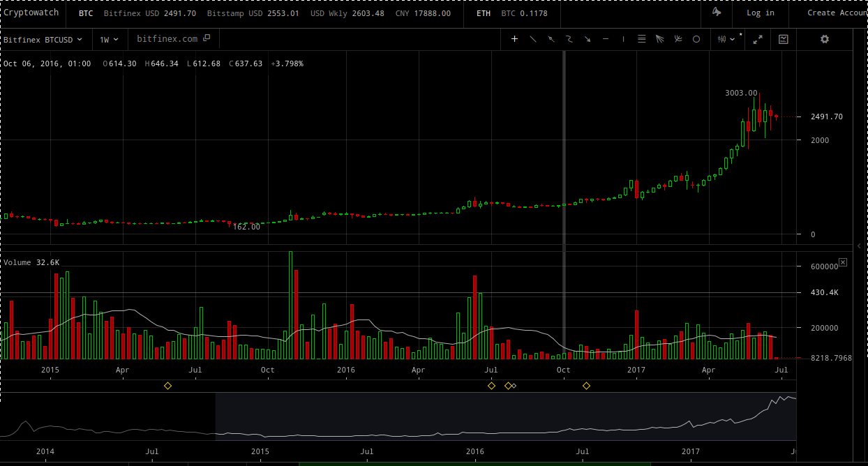Open the chart settings gear

[825, 39]
